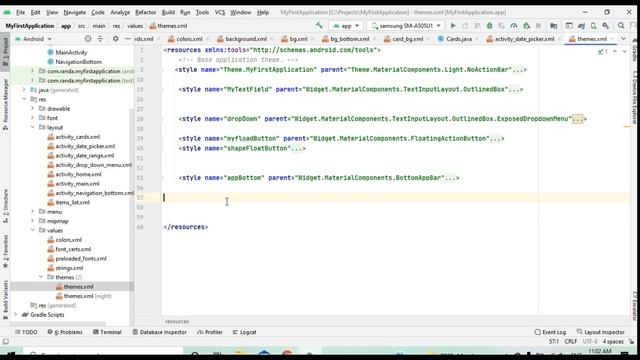Expand the drawable folder
The width and height of the screenshot is (640, 360).
pos(32,109)
